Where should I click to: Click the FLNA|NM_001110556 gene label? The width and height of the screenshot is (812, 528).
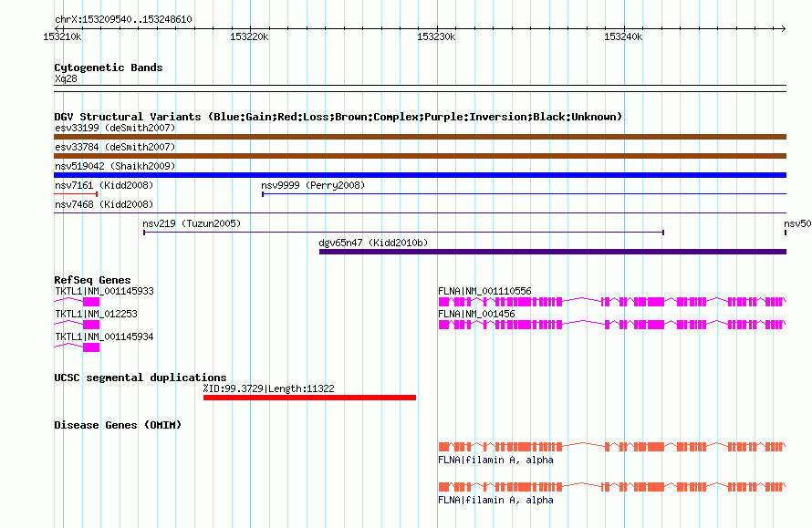click(484, 291)
